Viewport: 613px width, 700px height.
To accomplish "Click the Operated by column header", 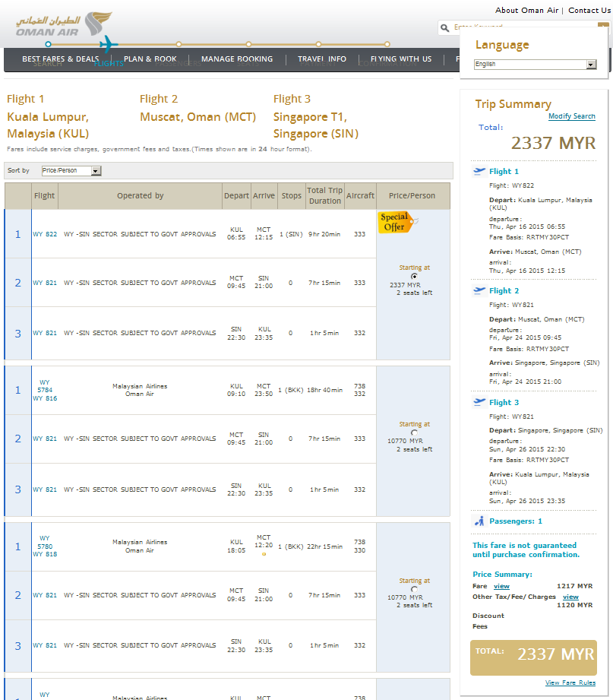I will click(x=140, y=195).
